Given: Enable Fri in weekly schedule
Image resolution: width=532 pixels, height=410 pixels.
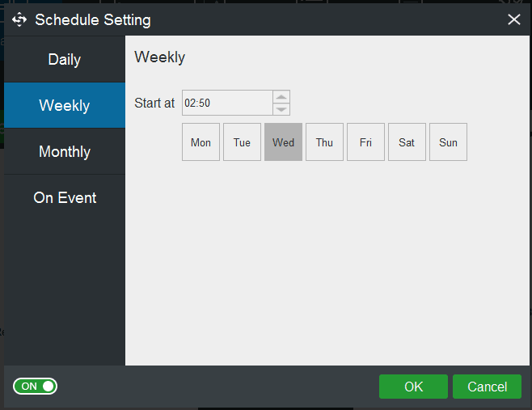Looking at the screenshot, I should (366, 142).
